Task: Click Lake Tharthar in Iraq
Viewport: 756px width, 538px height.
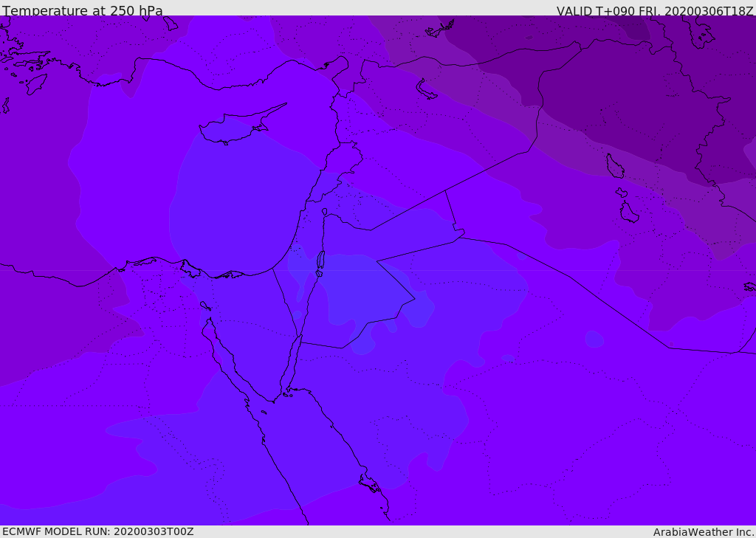Action: pyautogui.click(x=615, y=166)
